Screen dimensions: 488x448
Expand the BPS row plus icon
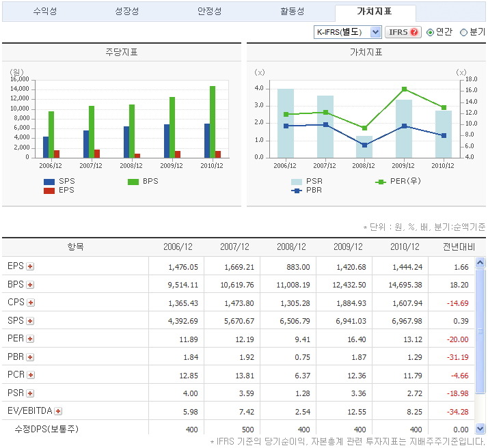click(x=30, y=285)
